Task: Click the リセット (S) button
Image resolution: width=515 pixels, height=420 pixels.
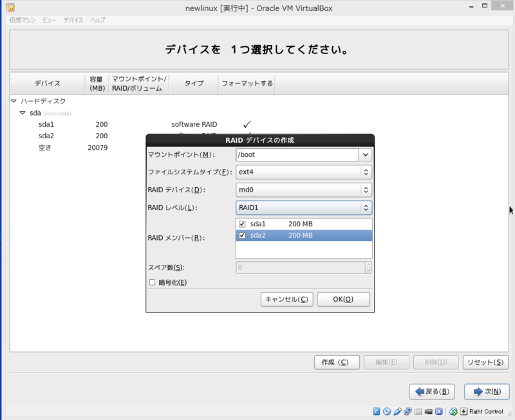Action: pos(485,363)
